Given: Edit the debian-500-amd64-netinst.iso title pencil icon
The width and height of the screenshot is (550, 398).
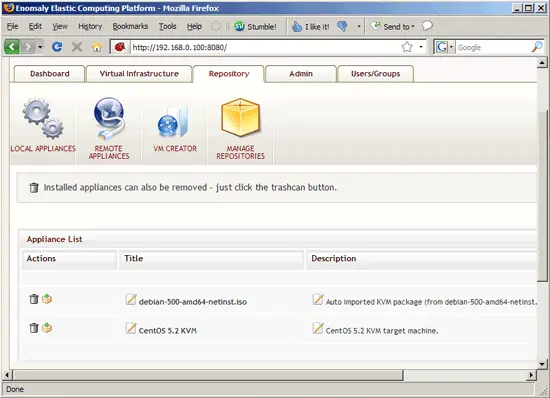Looking at the screenshot, I should point(131,299).
